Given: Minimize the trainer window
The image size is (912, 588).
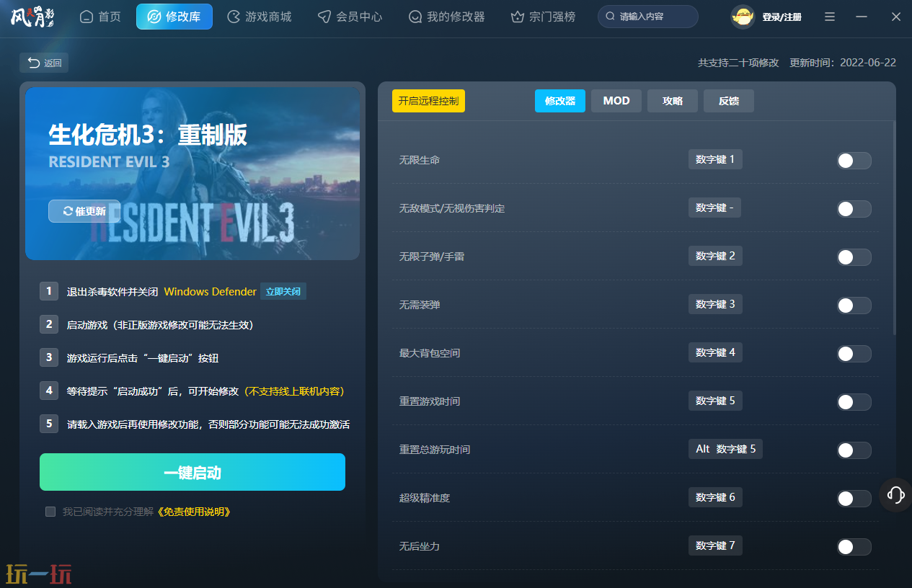Looking at the screenshot, I should (x=862, y=17).
